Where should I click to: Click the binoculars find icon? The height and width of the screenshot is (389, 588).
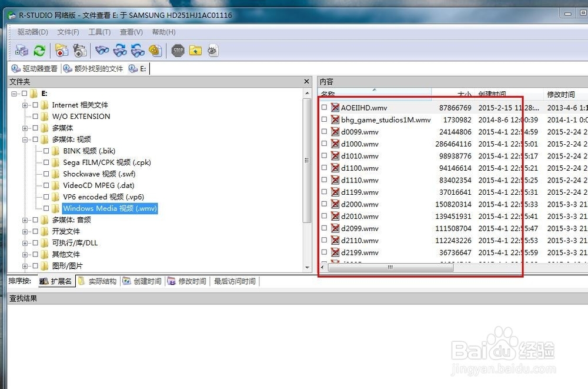click(102, 50)
